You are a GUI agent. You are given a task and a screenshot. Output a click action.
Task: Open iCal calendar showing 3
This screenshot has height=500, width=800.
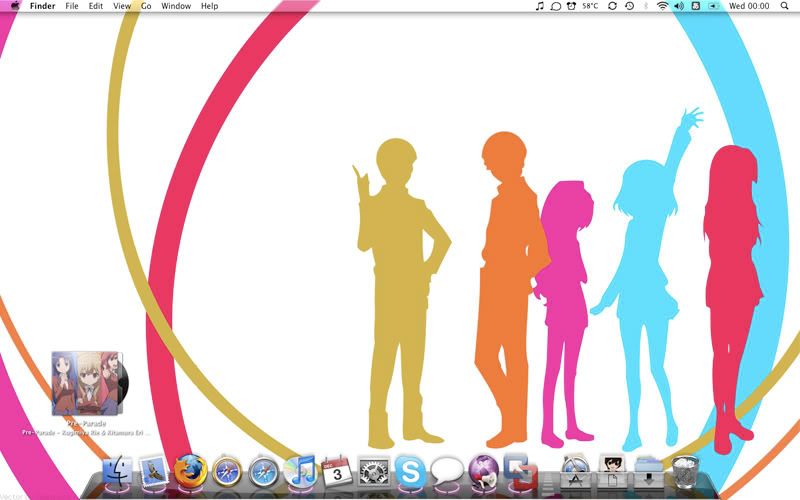(337, 471)
